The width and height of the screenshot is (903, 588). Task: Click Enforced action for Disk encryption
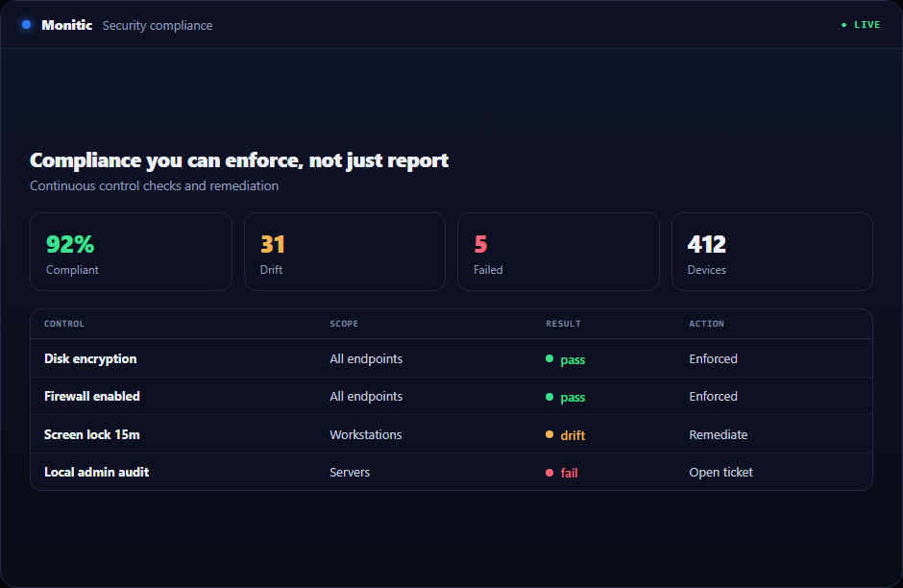tap(714, 358)
